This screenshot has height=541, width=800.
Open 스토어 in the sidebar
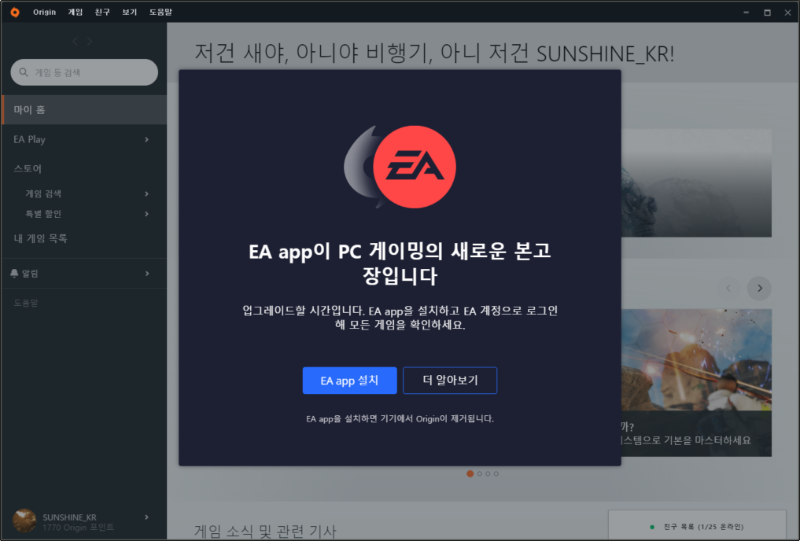[28, 169]
